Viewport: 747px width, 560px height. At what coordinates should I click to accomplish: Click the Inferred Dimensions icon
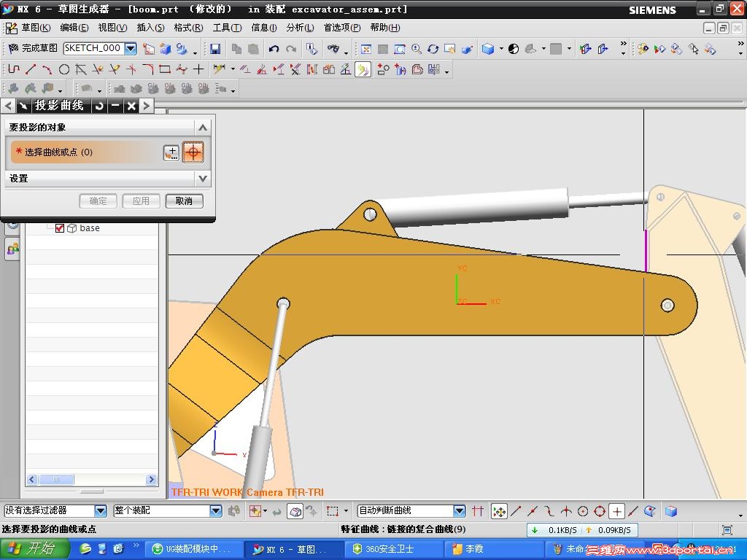pos(219,69)
